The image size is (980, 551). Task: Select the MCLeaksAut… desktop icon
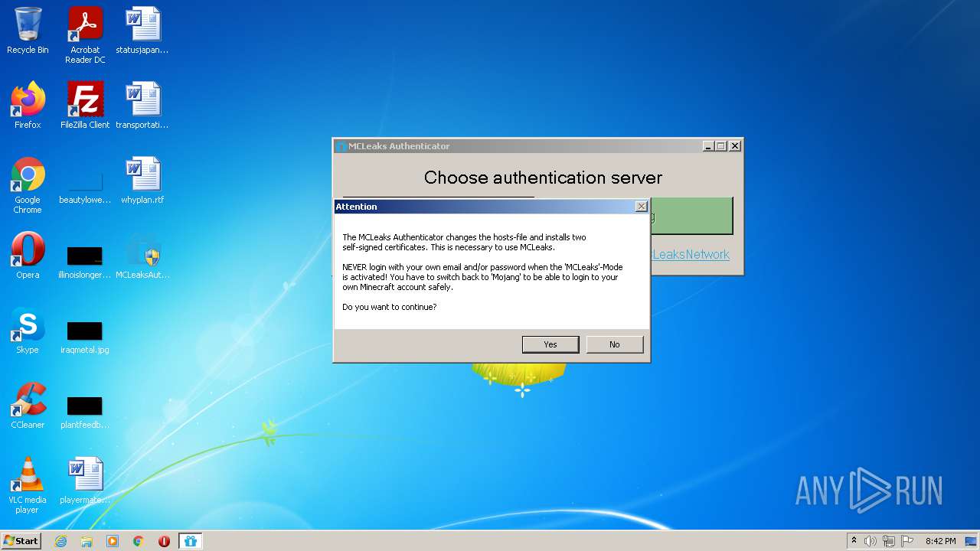pyautogui.click(x=142, y=257)
